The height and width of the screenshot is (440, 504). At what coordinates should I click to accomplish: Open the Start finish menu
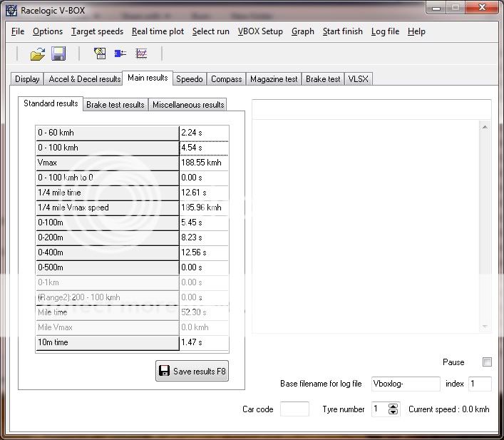coord(343,31)
